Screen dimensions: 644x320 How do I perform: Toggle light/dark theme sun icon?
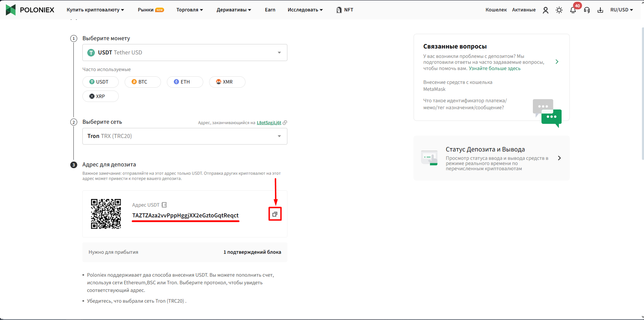pos(559,10)
